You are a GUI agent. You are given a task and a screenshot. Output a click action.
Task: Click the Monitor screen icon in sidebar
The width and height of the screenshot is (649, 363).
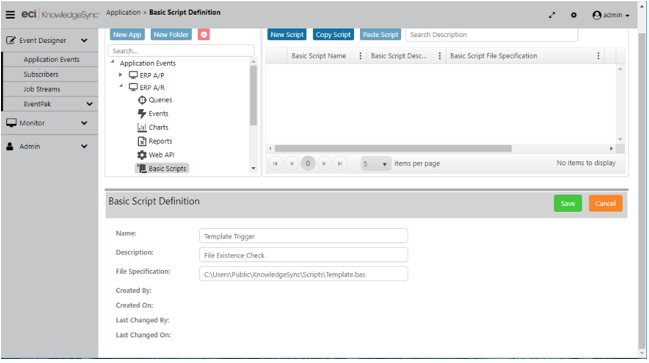coord(11,123)
